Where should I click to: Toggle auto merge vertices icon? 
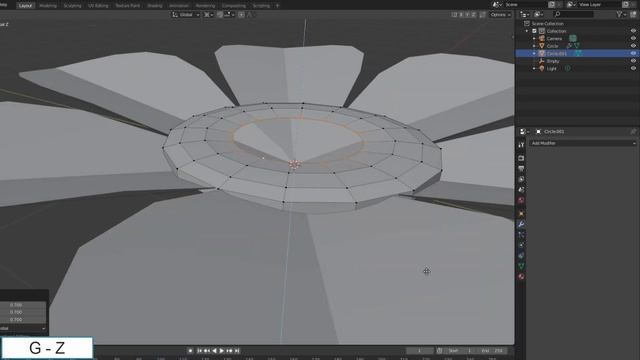pyautogui.click(x=482, y=15)
